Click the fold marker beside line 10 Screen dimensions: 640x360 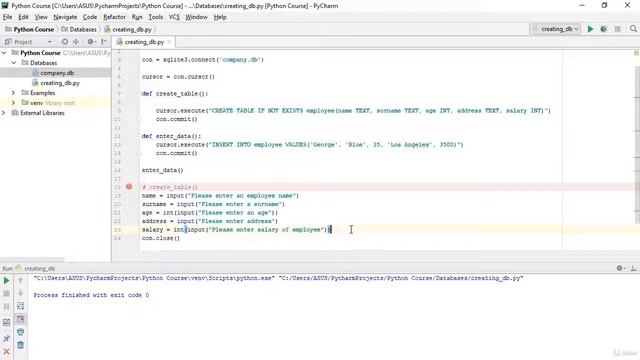[x=138, y=120]
